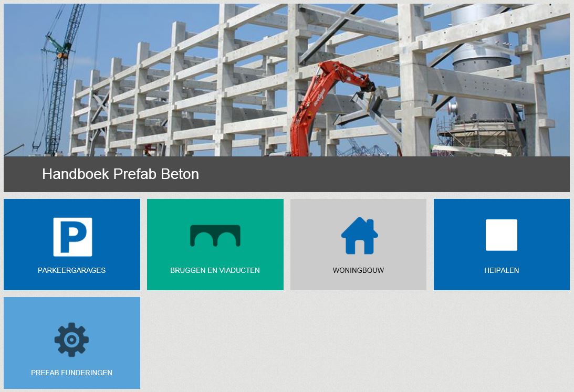Viewport: 574px width, 392px height.
Task: Open the PARKEERGARAGES text label
Action: click(x=72, y=270)
